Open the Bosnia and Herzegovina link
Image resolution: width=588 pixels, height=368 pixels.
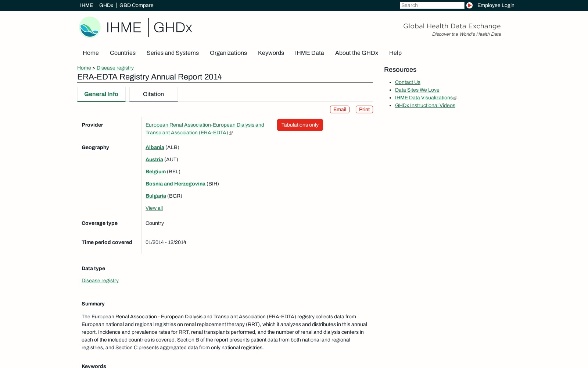(x=175, y=184)
